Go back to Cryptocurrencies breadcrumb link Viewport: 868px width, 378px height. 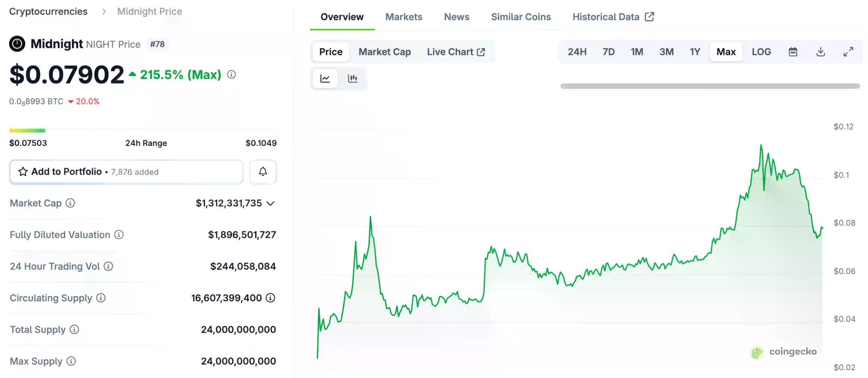49,11
